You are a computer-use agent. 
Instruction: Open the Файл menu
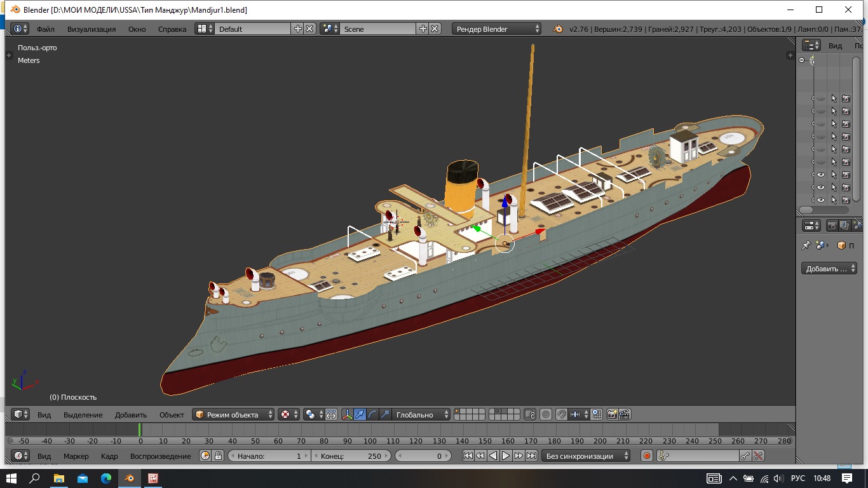[45, 29]
